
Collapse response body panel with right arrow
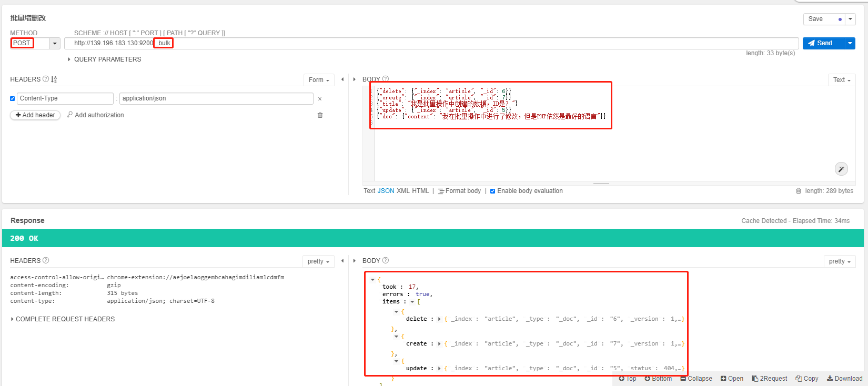[354, 261]
